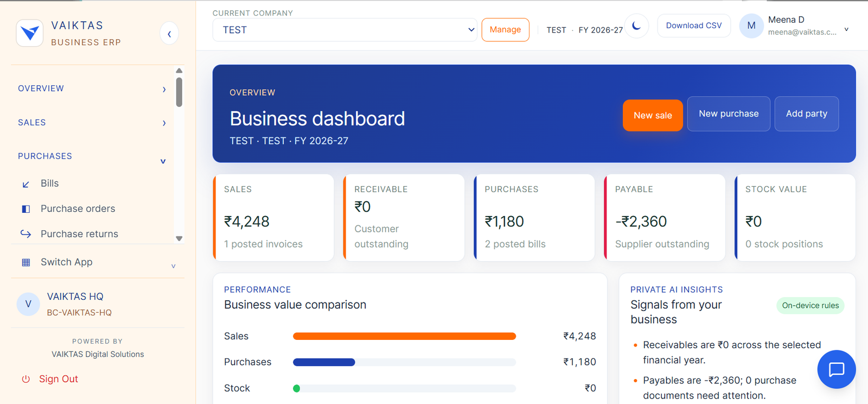868x404 pixels.
Task: Click VAIKTAS Digital Solutions text
Action: tap(98, 354)
